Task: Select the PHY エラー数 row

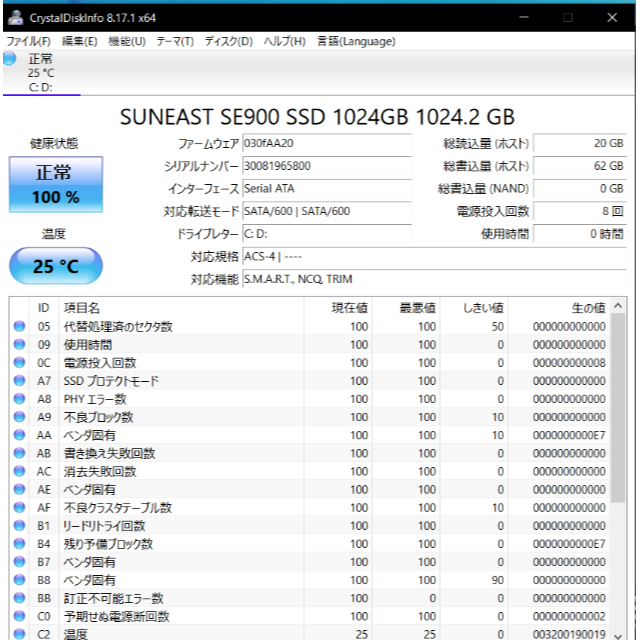Action: coord(309,398)
